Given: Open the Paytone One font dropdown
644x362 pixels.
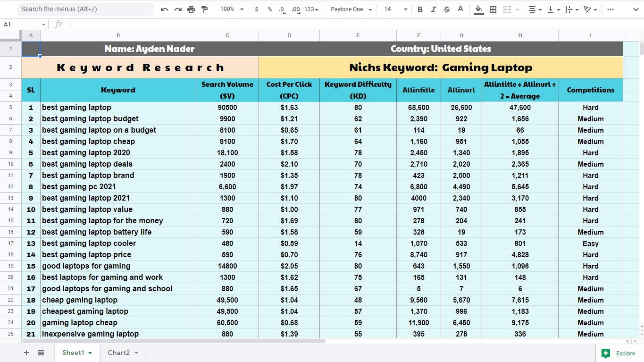Looking at the screenshot, I should (351, 9).
